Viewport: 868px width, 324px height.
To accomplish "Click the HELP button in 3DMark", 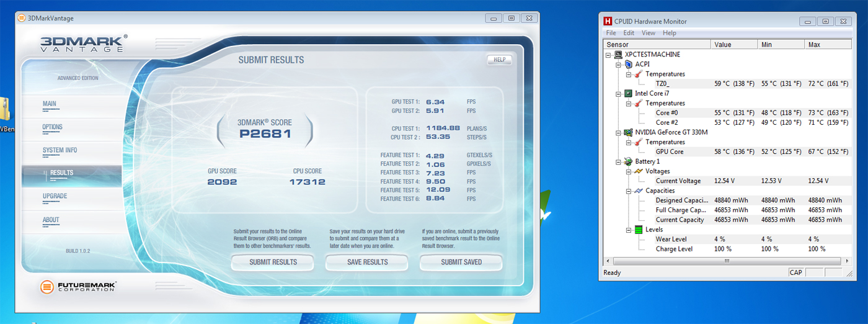I will coord(500,60).
